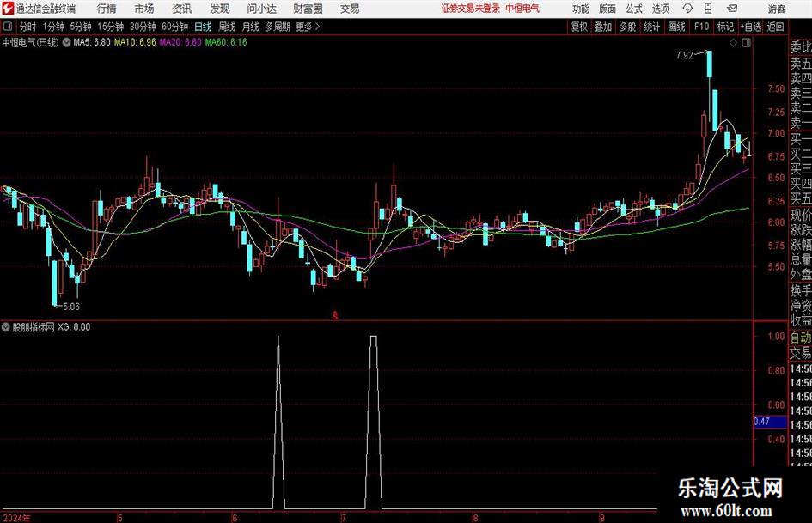Open the 公式 menu

click(633, 9)
